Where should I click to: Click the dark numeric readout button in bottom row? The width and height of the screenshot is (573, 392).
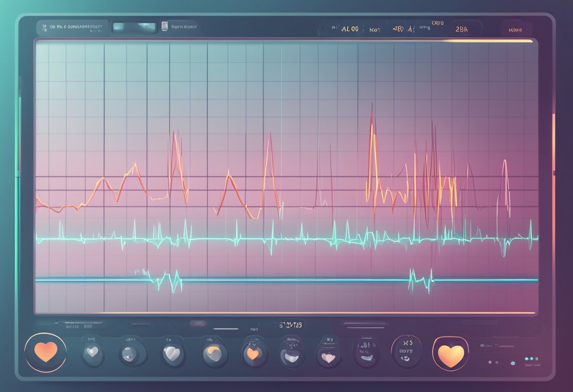pos(366,352)
